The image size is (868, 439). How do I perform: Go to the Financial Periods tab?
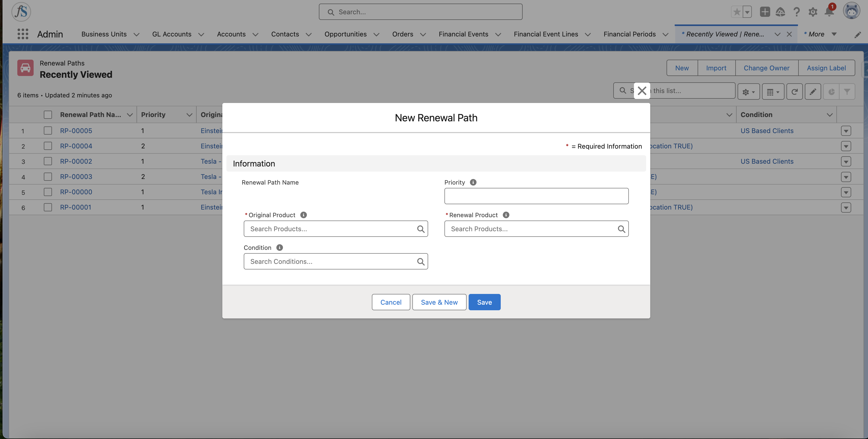coord(629,34)
